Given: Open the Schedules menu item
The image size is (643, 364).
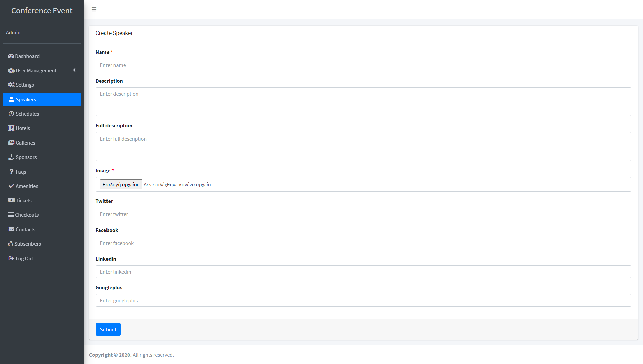Looking at the screenshot, I should point(42,114).
